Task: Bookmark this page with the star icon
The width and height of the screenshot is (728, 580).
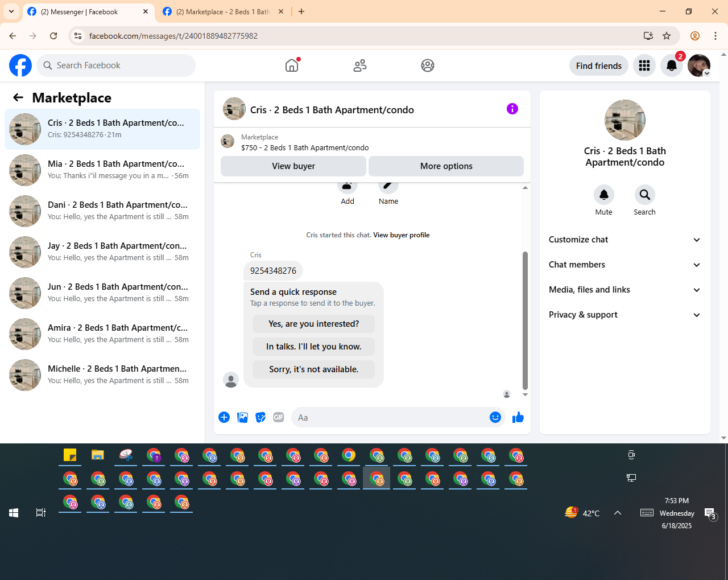Action: click(x=667, y=36)
